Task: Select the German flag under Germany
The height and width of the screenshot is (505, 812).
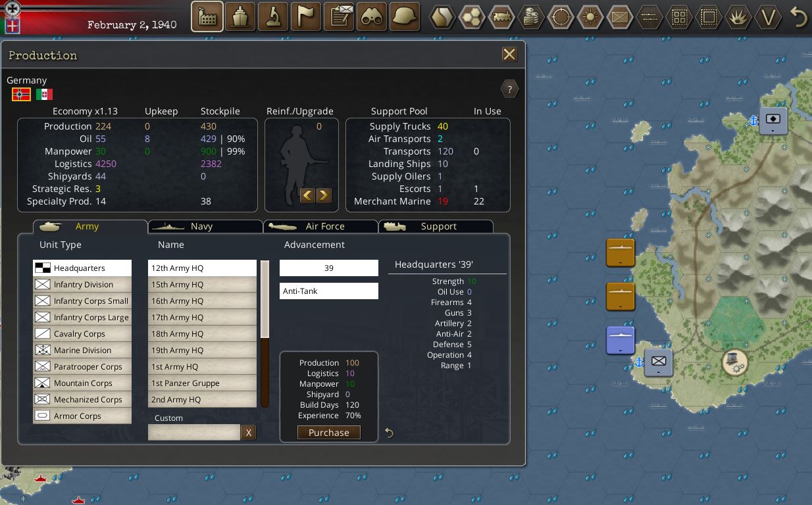Action: point(22,94)
